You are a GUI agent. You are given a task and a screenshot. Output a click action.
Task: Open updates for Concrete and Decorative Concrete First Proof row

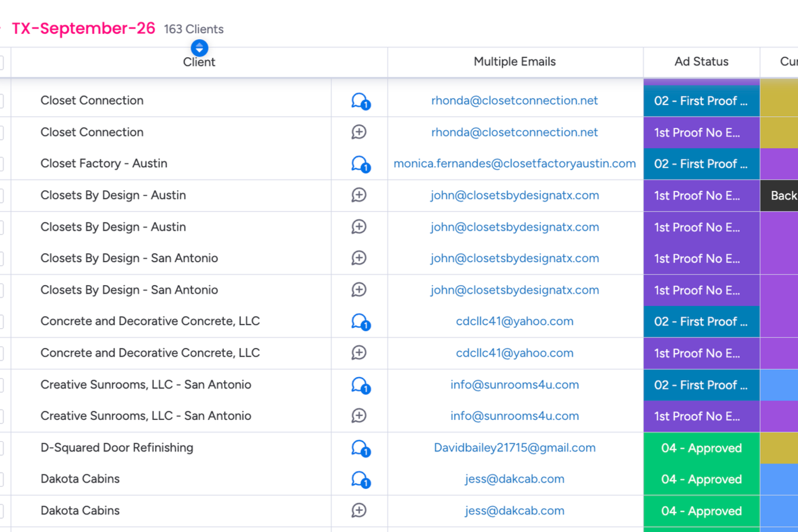[360, 322]
